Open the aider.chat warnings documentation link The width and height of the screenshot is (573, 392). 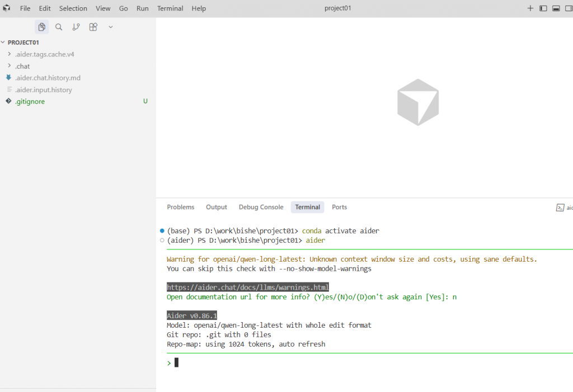point(247,287)
